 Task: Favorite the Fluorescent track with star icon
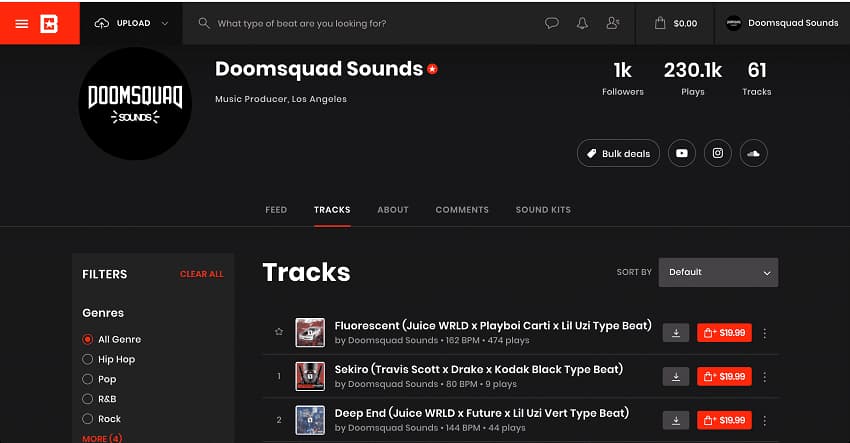(279, 332)
